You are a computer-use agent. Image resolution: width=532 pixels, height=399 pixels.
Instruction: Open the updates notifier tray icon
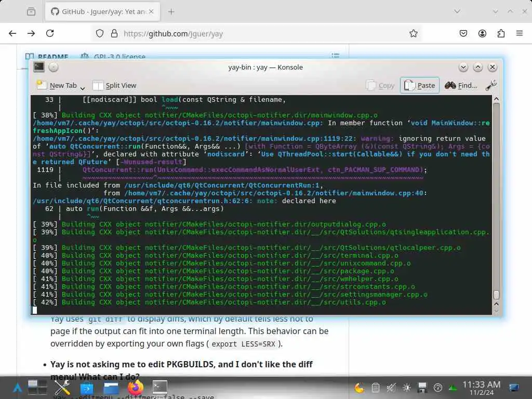[437, 388]
